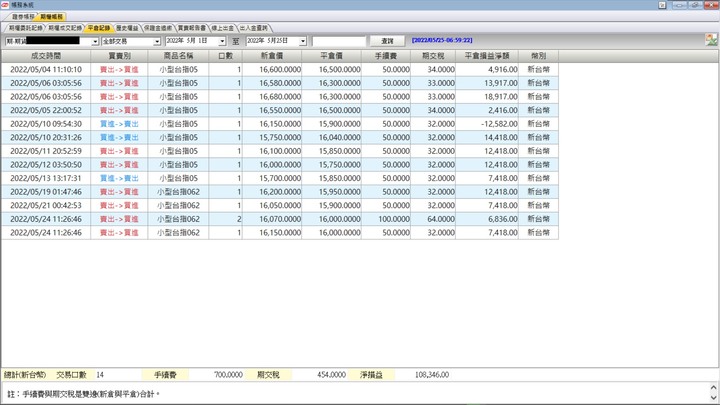
Task: Open the futures account dropdown
Action: [x=95, y=41]
